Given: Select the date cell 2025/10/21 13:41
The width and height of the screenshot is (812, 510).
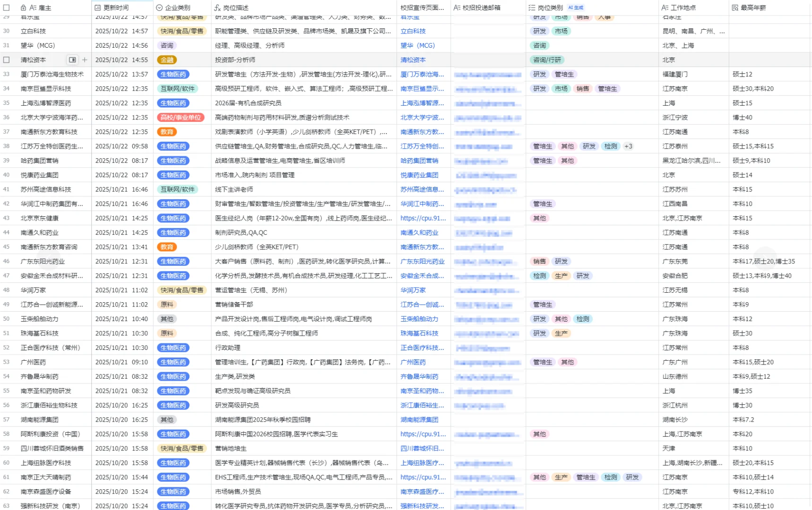Looking at the screenshot, I should click(x=122, y=247).
